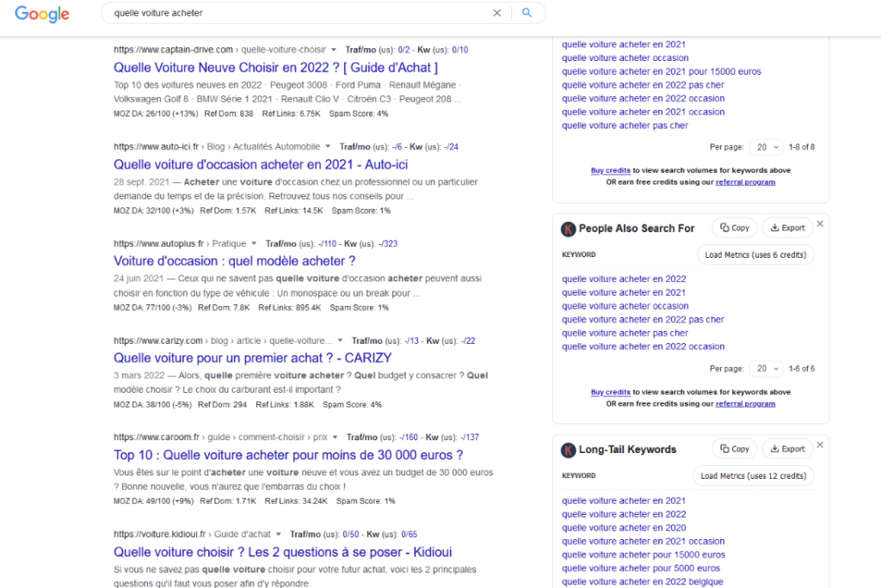Click keyword 'quelle voiture acheter en 2021 pour 15000 euros'
The image size is (881, 588).
[x=662, y=71]
